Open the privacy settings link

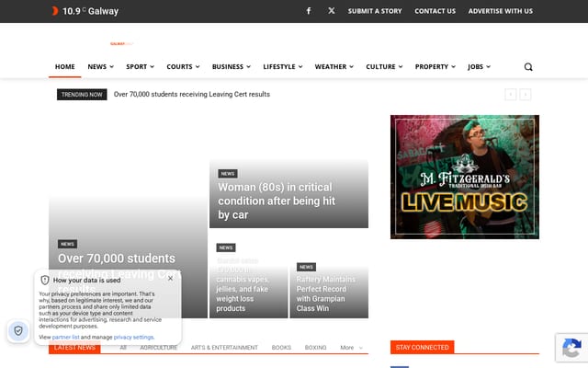(133, 338)
